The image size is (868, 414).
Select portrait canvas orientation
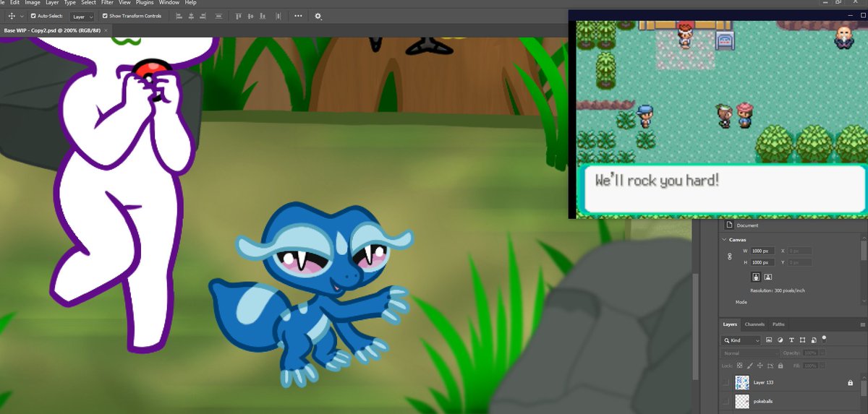click(x=756, y=276)
